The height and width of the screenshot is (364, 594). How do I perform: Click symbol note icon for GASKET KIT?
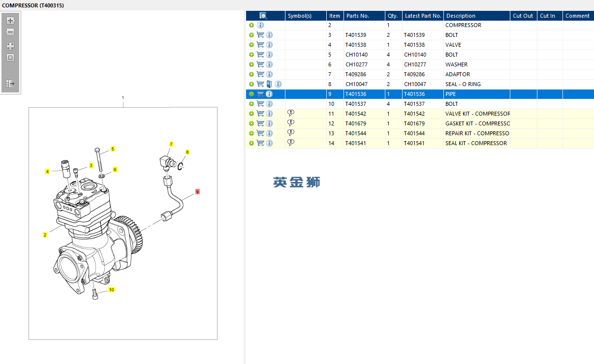tap(291, 123)
